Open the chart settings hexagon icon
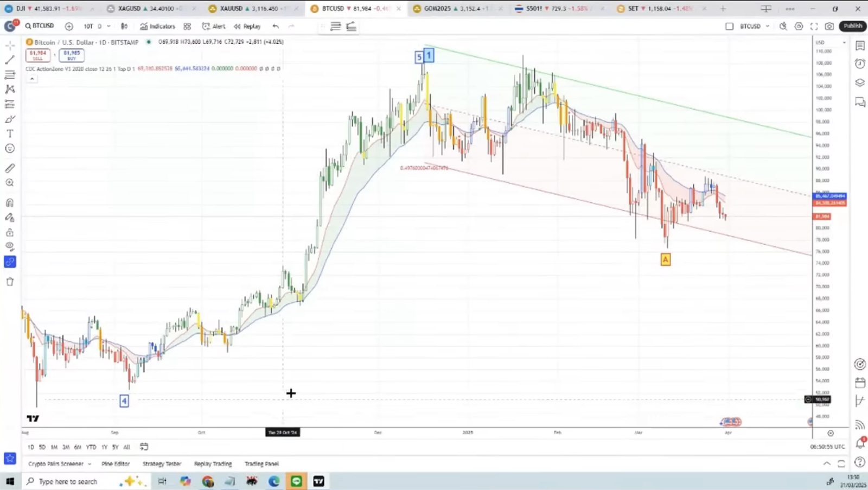The height and width of the screenshot is (490, 868). (799, 26)
